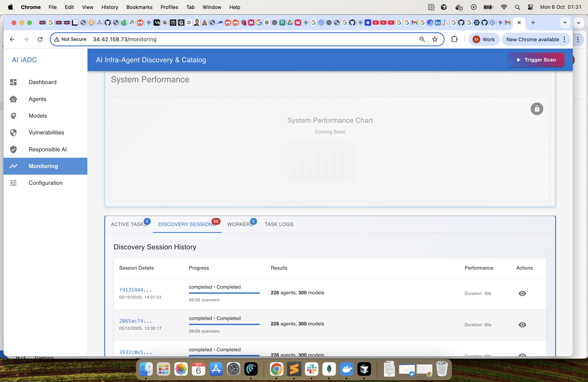Image resolution: width=588 pixels, height=382 pixels.
Task: Click the URL address bar field
Action: 247,39
